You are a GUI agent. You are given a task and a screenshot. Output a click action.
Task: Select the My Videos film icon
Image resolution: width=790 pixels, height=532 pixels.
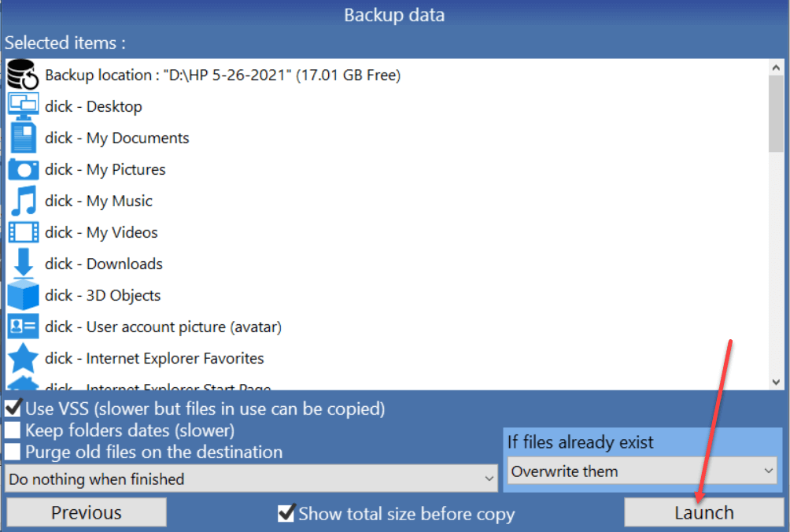[23, 232]
